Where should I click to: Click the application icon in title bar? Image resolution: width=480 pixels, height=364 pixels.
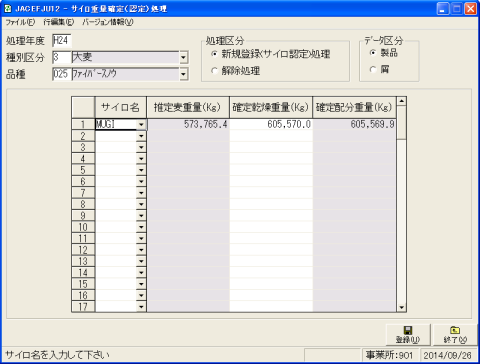tap(8, 8)
